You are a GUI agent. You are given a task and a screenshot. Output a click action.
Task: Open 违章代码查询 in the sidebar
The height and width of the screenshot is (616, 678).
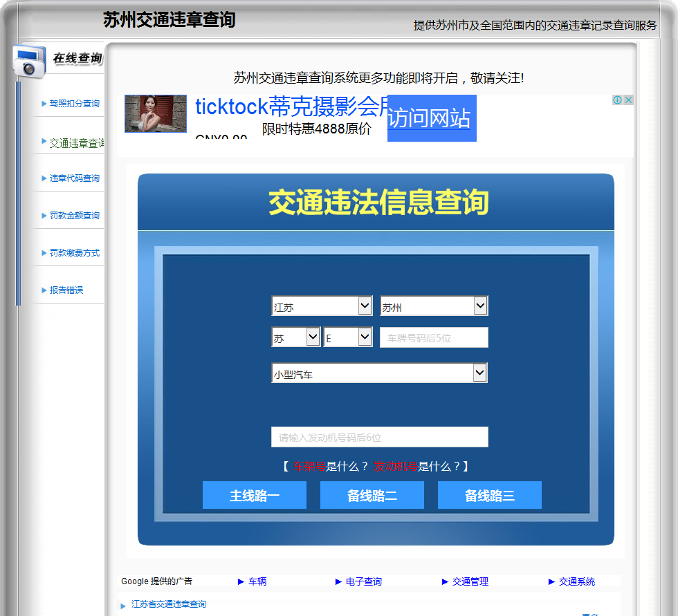coord(75,178)
